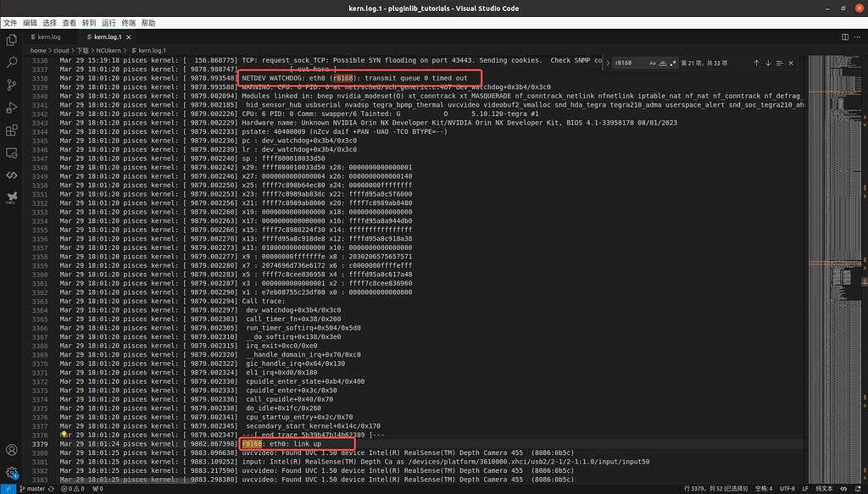Viewport: 868px width, 494px height.
Task: Toggle whole word match in find widget
Action: pyautogui.click(x=664, y=62)
